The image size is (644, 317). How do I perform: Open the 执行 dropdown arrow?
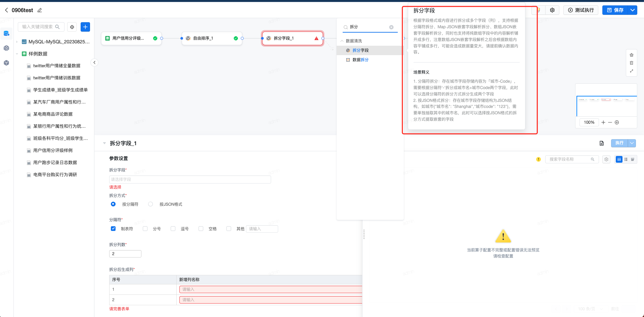(632, 143)
